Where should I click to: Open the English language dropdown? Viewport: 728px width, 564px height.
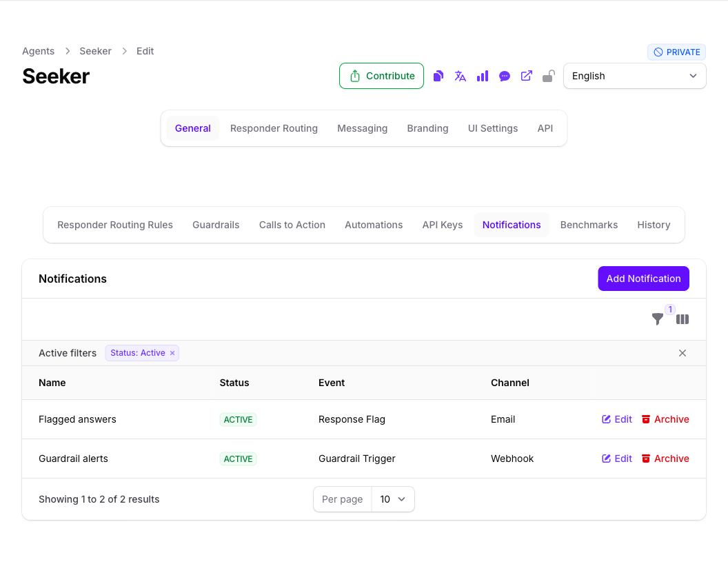click(x=634, y=76)
